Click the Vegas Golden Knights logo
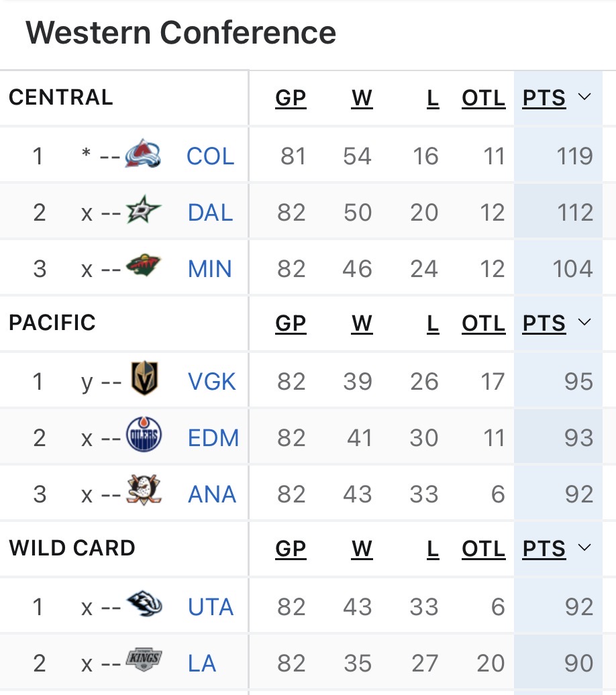The height and width of the screenshot is (695, 616). [145, 380]
